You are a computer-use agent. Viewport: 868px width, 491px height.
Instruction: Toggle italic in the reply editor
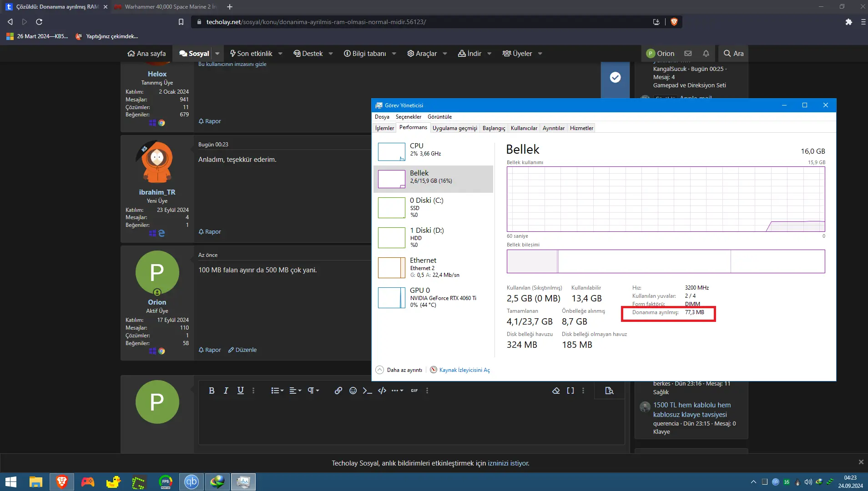(226, 391)
